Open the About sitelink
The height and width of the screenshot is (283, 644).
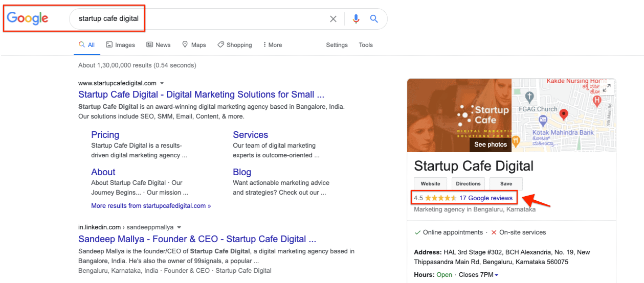(x=103, y=172)
